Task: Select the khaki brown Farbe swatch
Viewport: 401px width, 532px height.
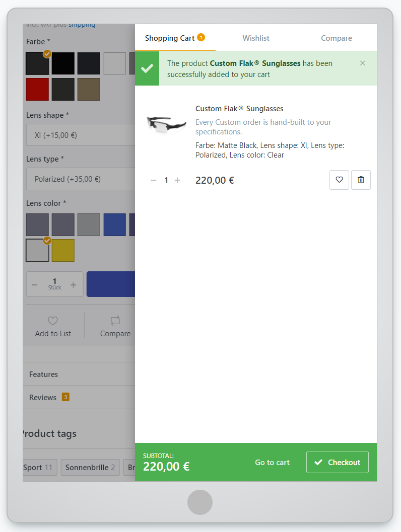Action: 89,89
